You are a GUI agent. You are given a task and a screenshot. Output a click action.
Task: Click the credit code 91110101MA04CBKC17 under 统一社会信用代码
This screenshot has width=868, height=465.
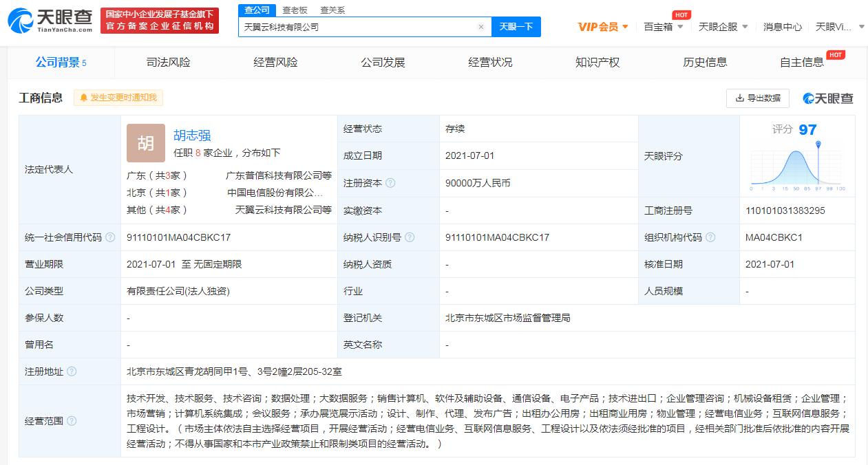click(178, 237)
